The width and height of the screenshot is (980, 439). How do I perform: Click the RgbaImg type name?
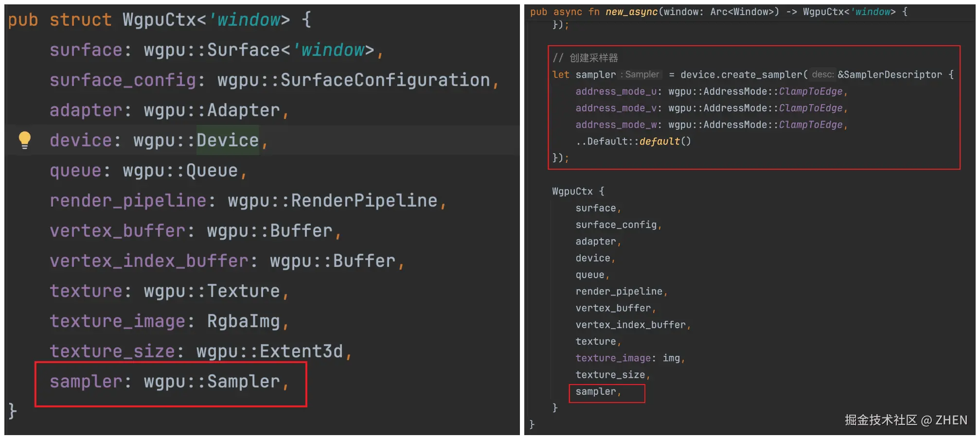click(243, 321)
